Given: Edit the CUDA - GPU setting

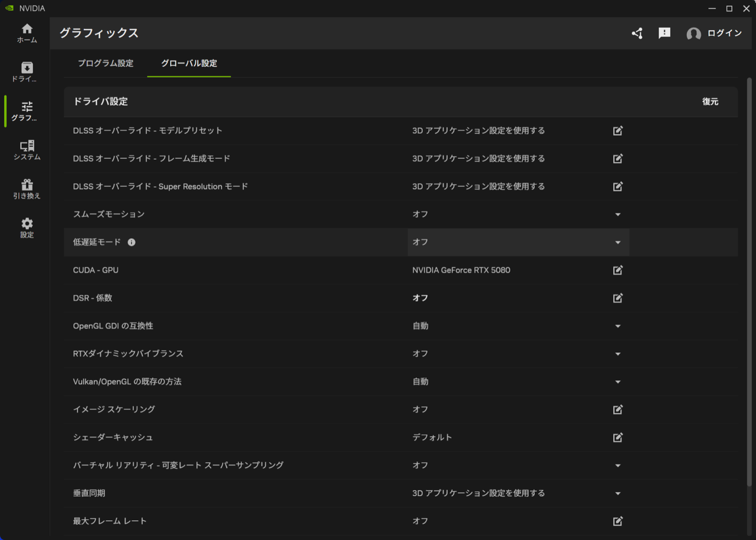Looking at the screenshot, I should [x=618, y=270].
